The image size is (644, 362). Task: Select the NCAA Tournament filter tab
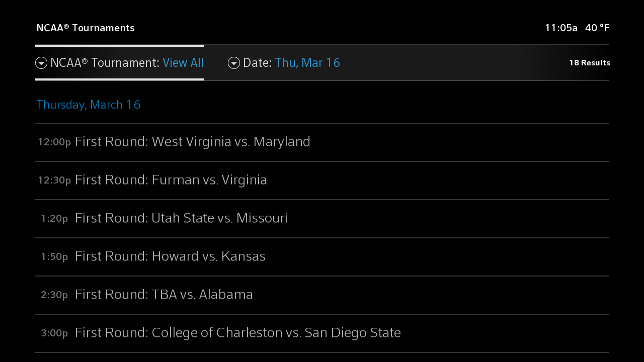[119, 62]
